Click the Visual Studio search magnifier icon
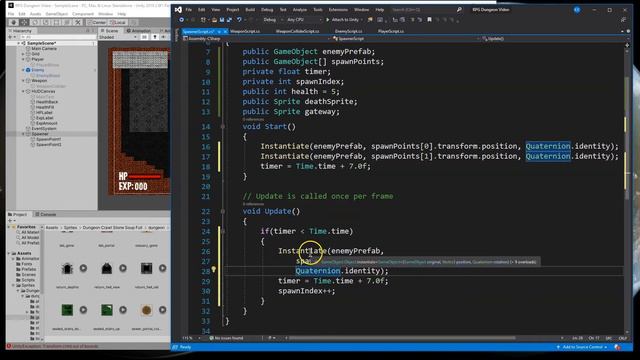The height and width of the screenshot is (360, 640). [459, 9]
